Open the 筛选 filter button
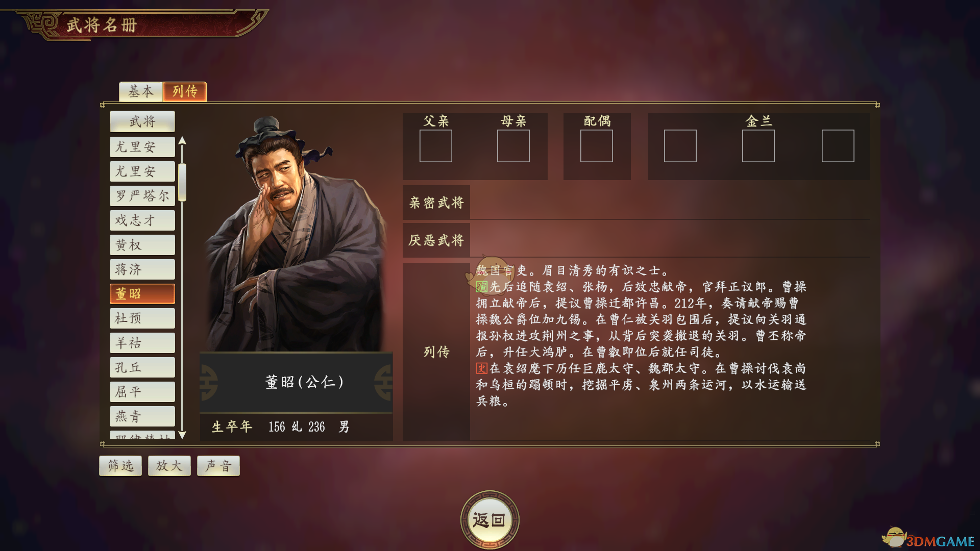Viewport: 980px width, 551px height. [120, 466]
